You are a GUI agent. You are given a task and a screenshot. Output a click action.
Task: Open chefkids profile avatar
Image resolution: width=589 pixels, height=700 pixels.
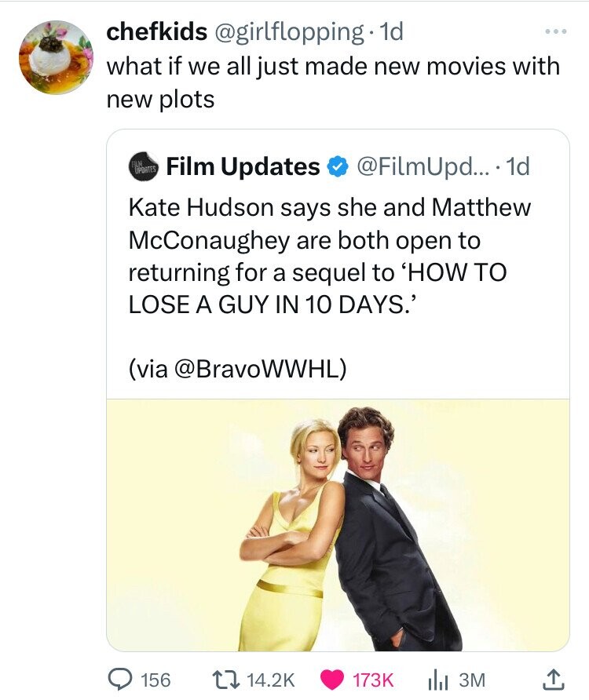pyautogui.click(x=56, y=57)
